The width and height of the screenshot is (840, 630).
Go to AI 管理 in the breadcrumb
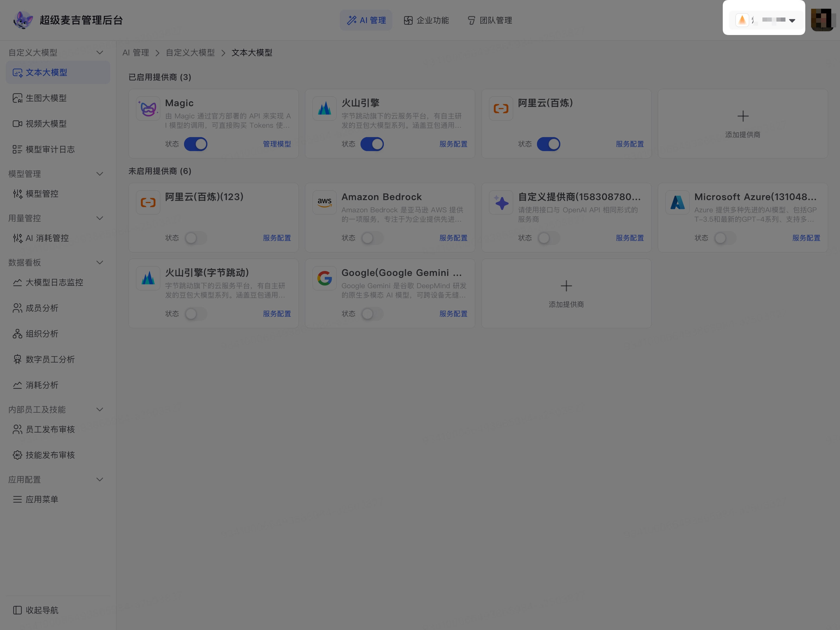point(136,53)
